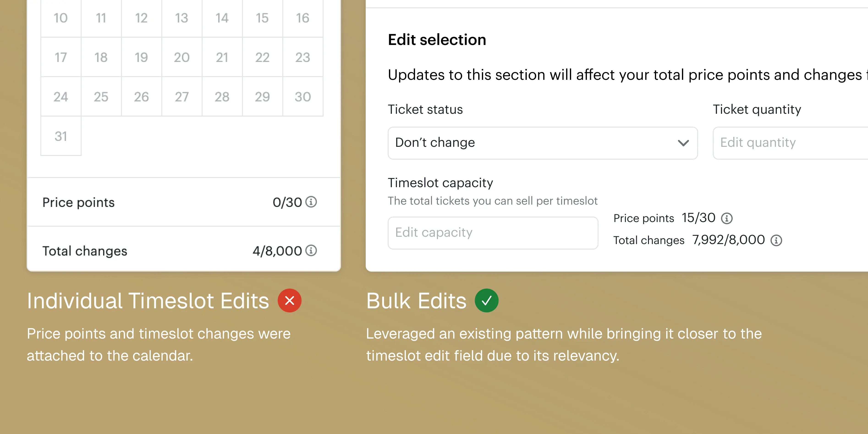This screenshot has height=434, width=868.
Task: Select day 16 in the calendar
Action: [x=303, y=18]
